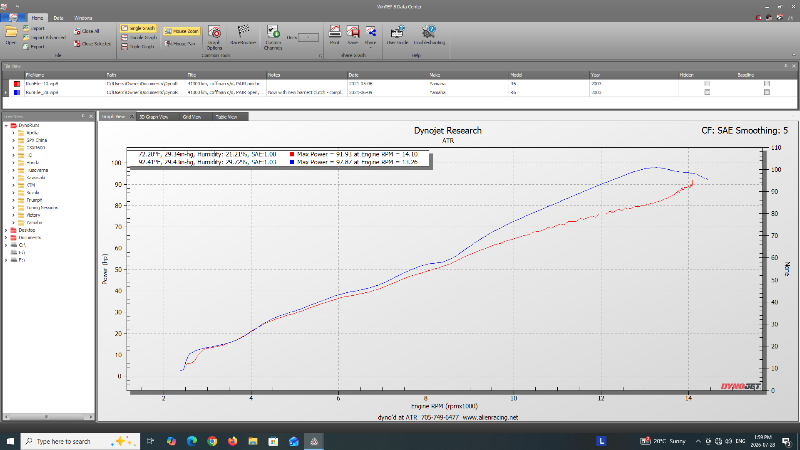
Task: Enable Mouse Pan mode
Action: pos(180,44)
